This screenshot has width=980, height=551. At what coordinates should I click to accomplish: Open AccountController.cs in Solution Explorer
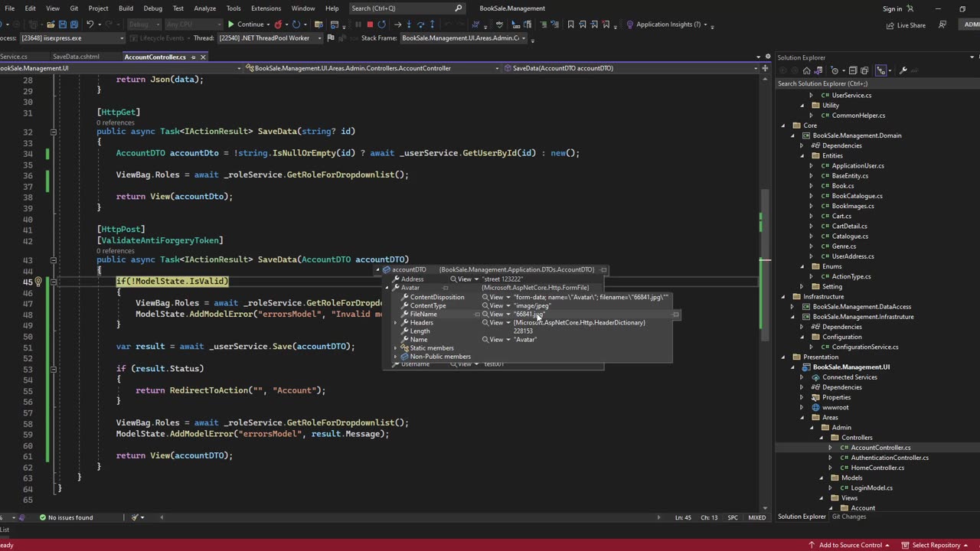click(880, 448)
